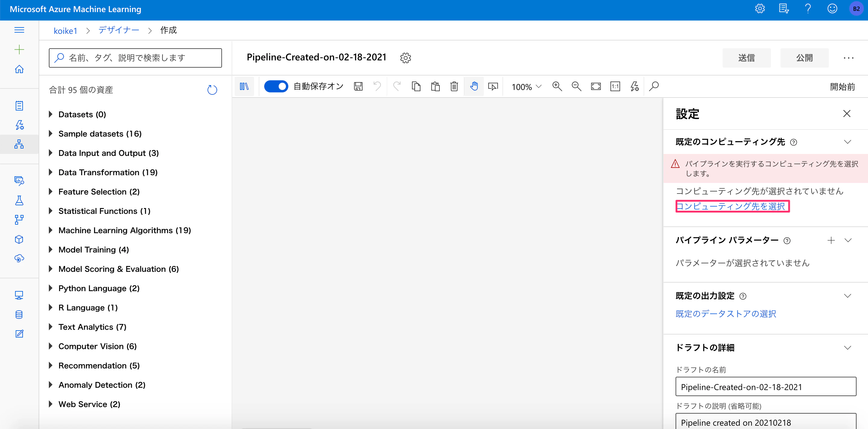Click the 1:1 actual size icon

point(615,86)
